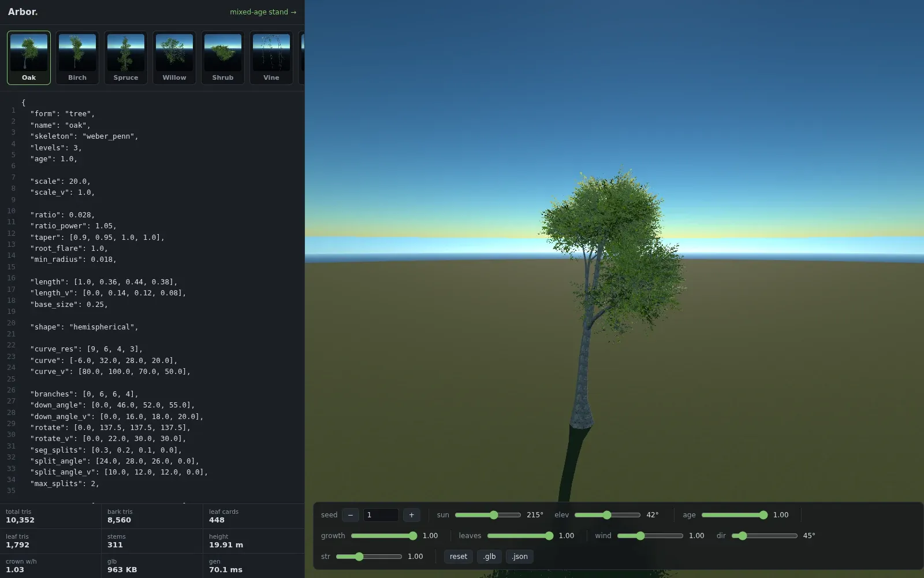Export parameters with the .json button

(520, 557)
